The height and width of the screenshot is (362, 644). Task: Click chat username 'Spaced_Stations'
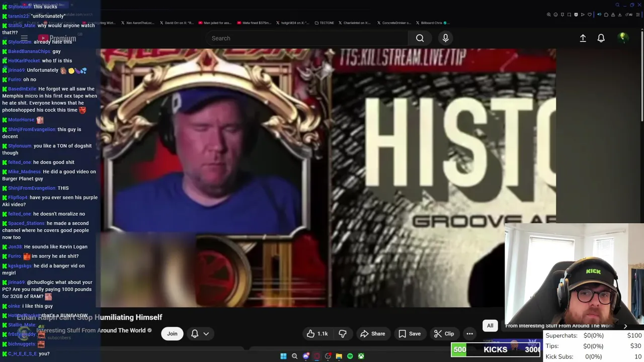[x=26, y=223]
